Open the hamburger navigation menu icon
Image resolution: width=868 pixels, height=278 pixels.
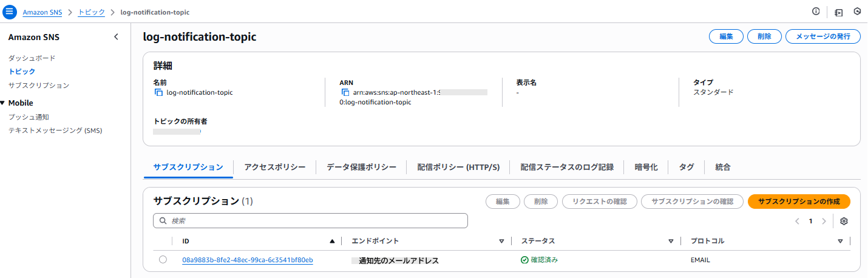(x=9, y=12)
